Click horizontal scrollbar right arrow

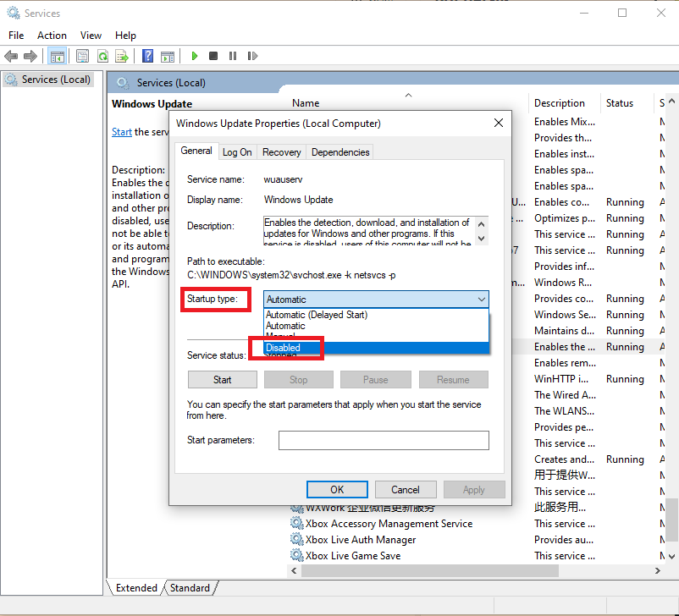[x=658, y=570]
